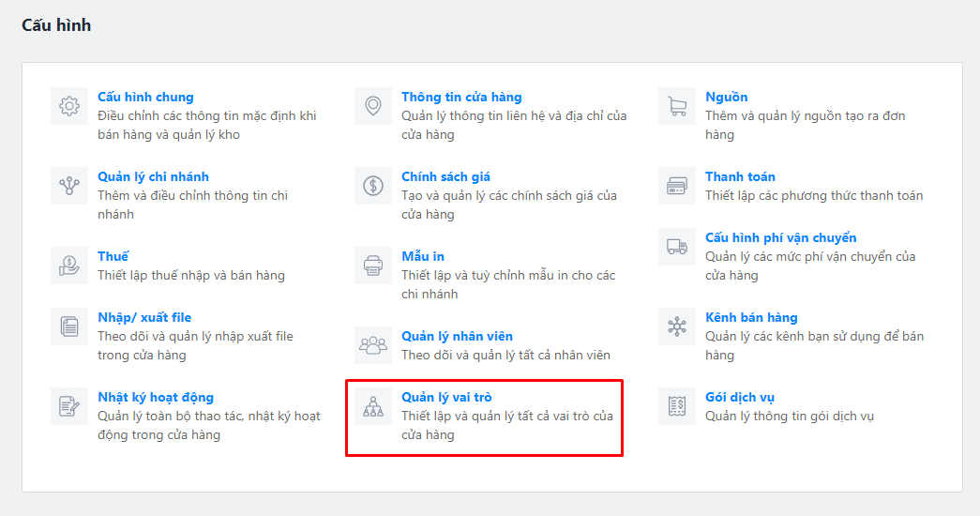This screenshot has width=980, height=516.
Task: Click the Cấu hình page heading
Action: coord(56,25)
